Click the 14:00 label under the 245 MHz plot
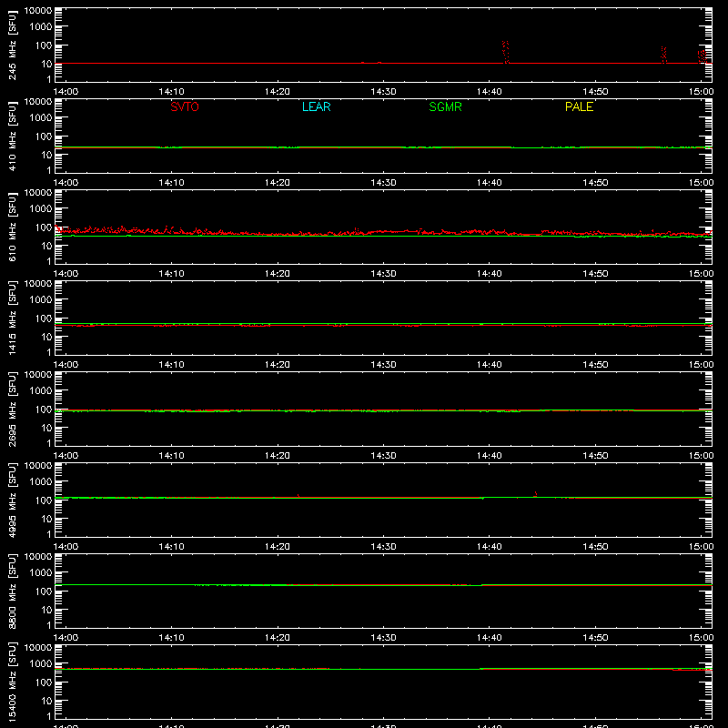The height and width of the screenshot is (728, 728). pyautogui.click(x=66, y=92)
